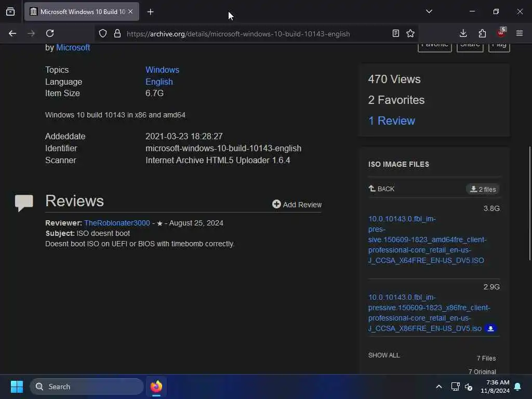532x399 pixels.
Task: Download the x86fre X86FRE iso file
Action: click(429, 313)
